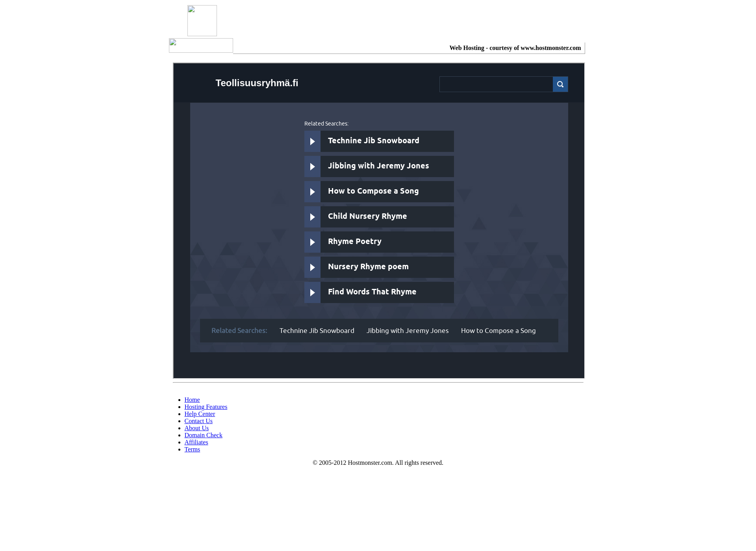The image size is (756, 551).
Task: Click the Find Words That Rhyme arrow icon
Action: click(312, 292)
